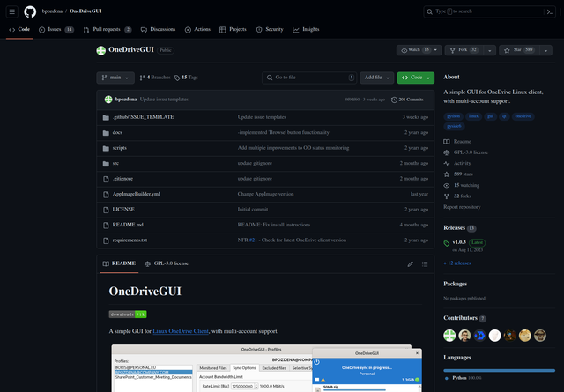Image resolution: width=564 pixels, height=392 pixels.
Task: Open the green Code dropdown
Action: coord(416,78)
